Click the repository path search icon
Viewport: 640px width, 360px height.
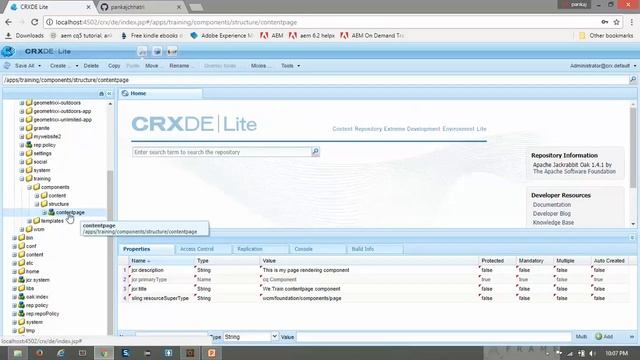point(633,80)
